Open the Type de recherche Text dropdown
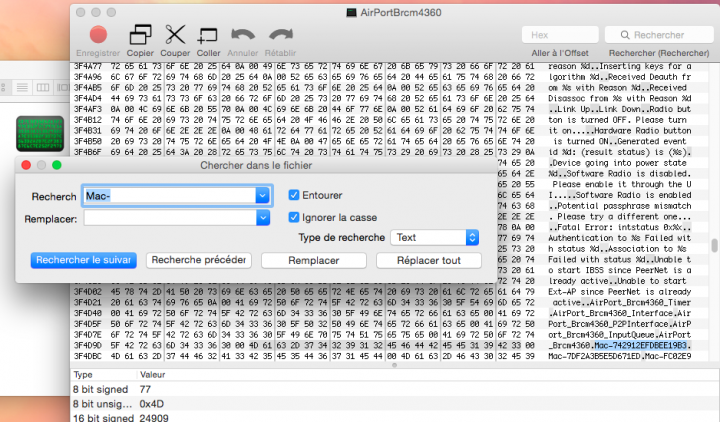Screen dimensions: 720x422 (434, 237)
